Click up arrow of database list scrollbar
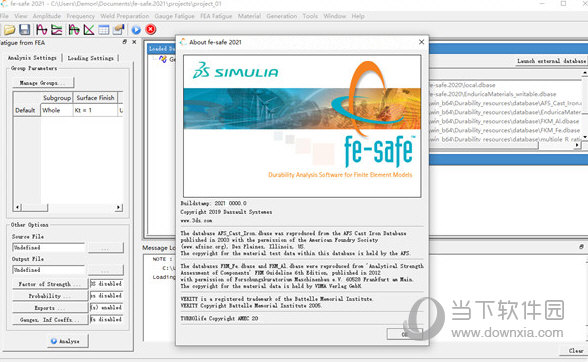This screenshot has height=362, width=588. point(585,73)
